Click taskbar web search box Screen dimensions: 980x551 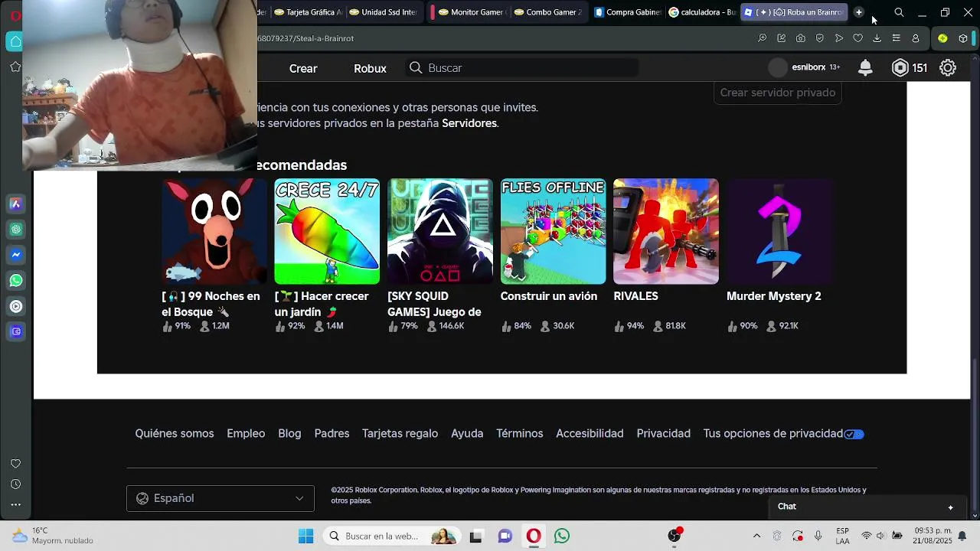point(392,536)
